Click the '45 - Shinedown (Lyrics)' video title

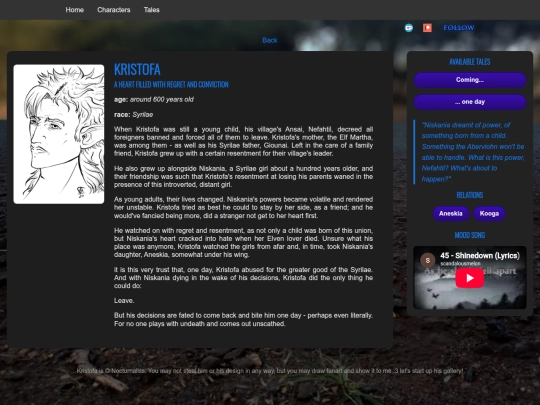point(480,256)
